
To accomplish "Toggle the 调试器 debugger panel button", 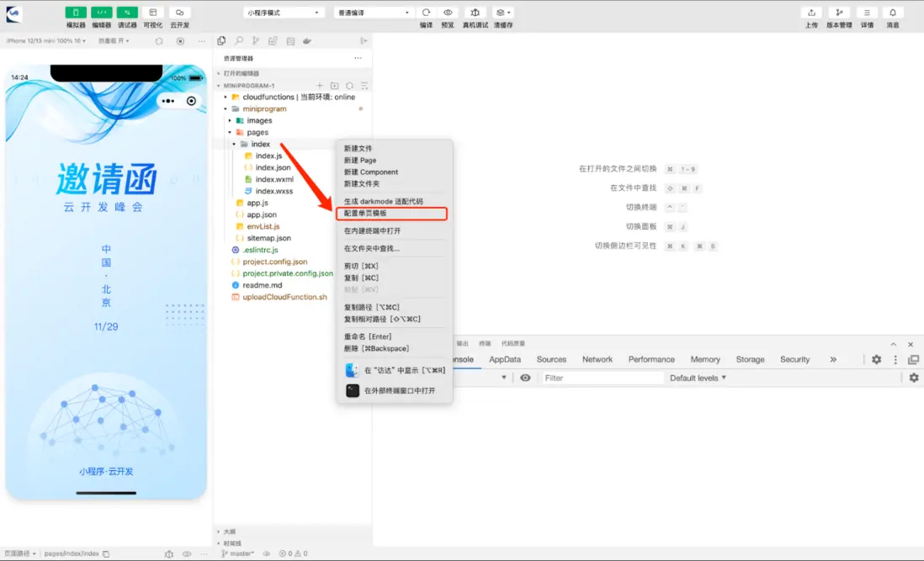I will pyautogui.click(x=127, y=13).
